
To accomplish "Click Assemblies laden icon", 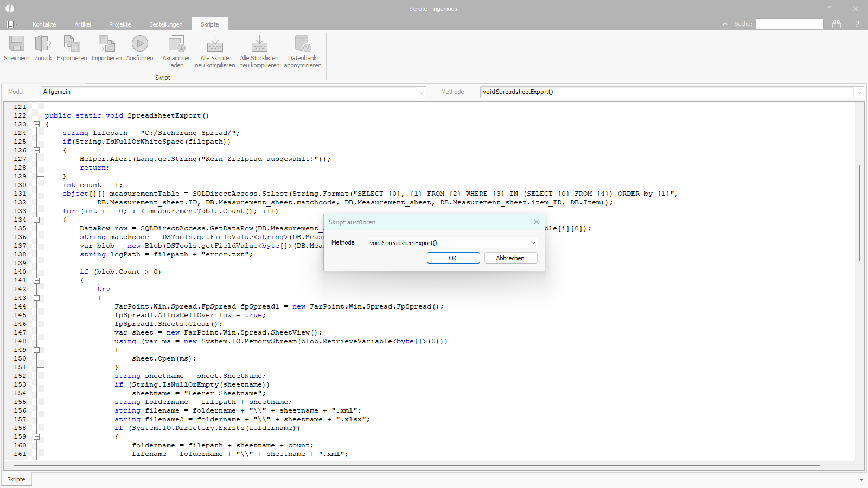I will point(176,44).
